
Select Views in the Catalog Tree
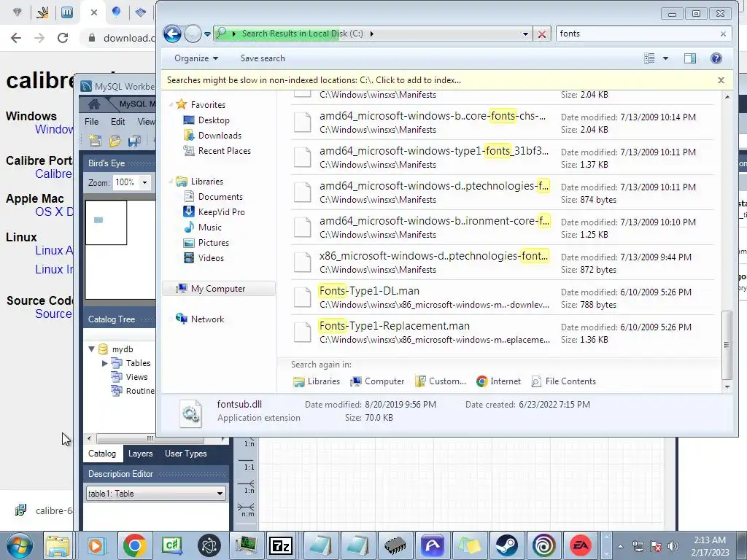coord(136,377)
